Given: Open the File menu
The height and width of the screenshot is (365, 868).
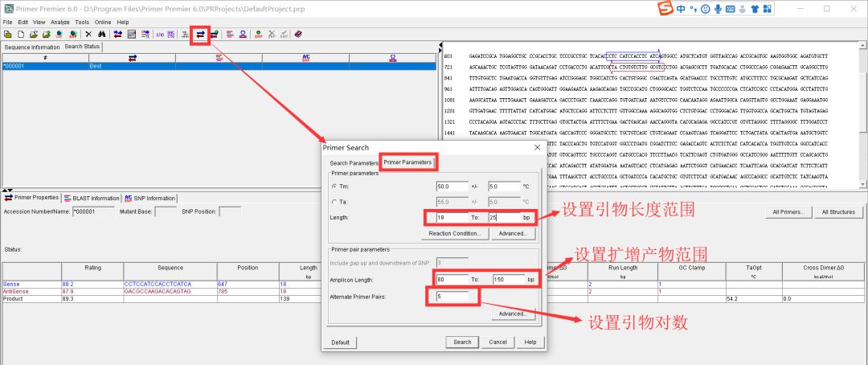Looking at the screenshot, I should point(7,23).
